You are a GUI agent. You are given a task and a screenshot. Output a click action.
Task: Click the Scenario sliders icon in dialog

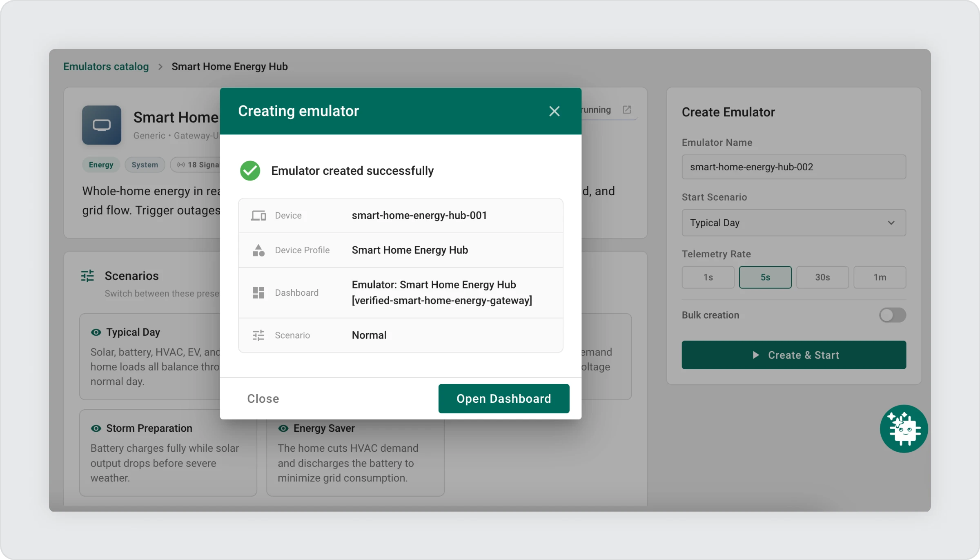(258, 335)
